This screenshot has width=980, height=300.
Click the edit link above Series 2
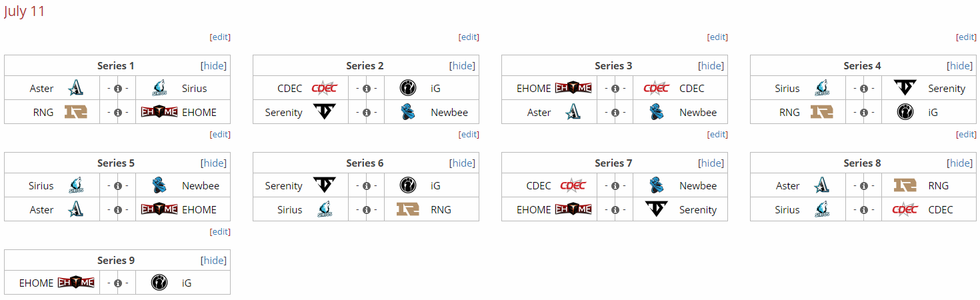point(469,37)
